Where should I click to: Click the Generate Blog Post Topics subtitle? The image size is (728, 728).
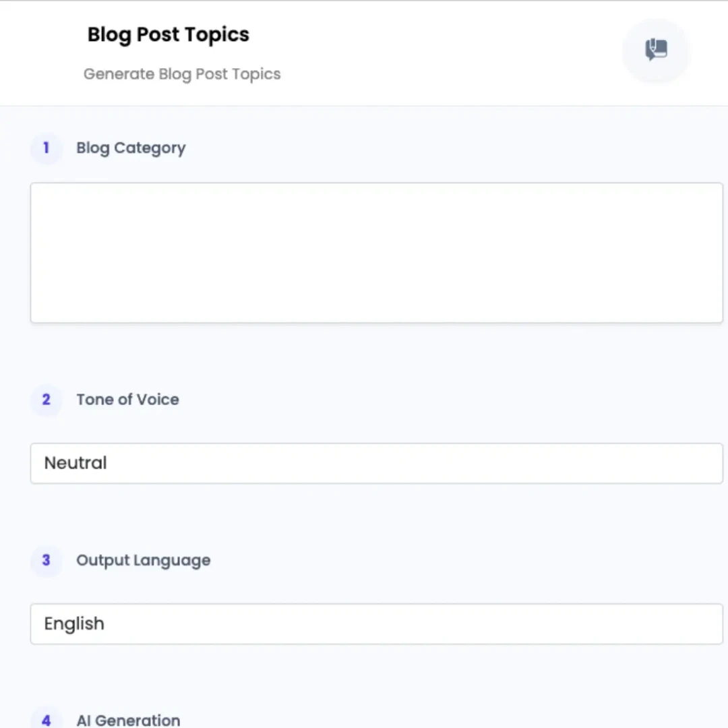pos(182,73)
